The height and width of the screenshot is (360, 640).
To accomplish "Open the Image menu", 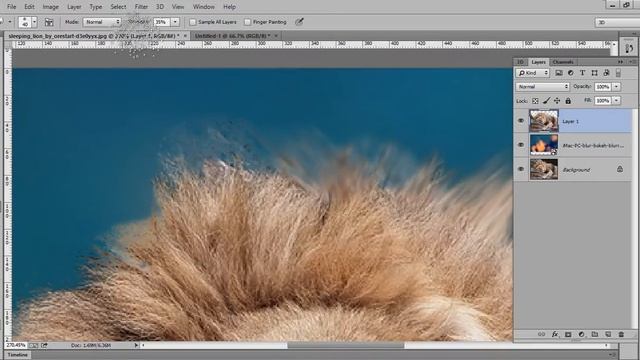I will (51, 7).
